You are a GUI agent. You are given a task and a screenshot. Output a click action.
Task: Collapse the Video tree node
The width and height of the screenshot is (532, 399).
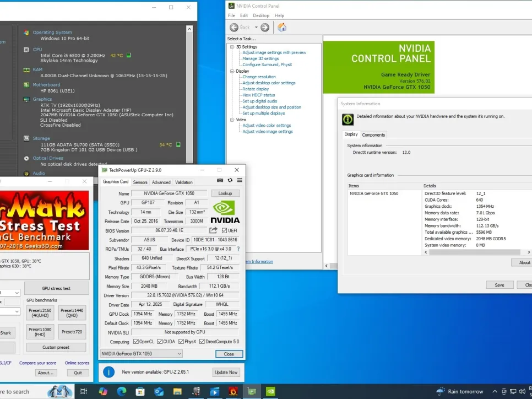click(x=232, y=120)
